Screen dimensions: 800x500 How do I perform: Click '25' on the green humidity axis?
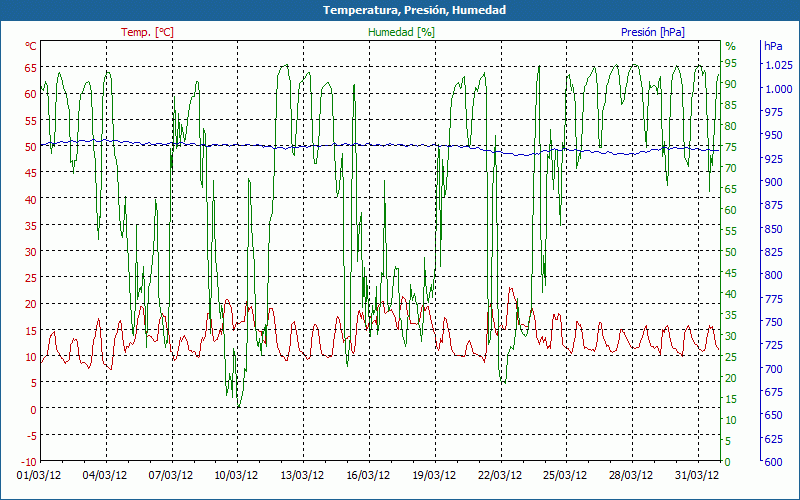[731, 357]
